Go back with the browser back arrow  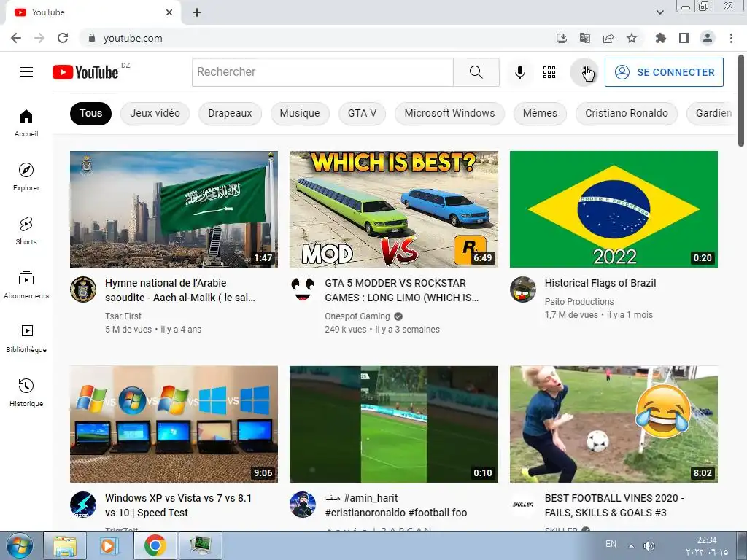pyautogui.click(x=16, y=38)
